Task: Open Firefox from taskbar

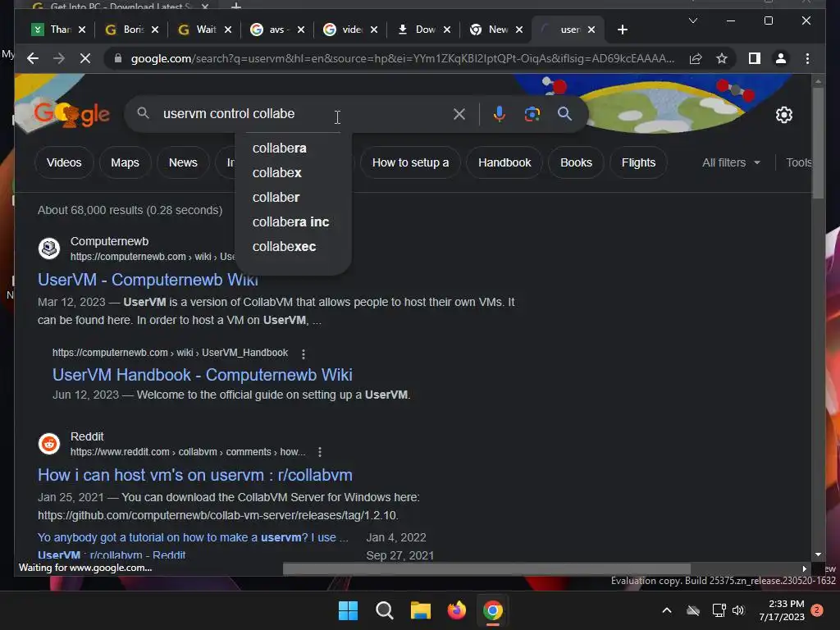Action: (456, 610)
